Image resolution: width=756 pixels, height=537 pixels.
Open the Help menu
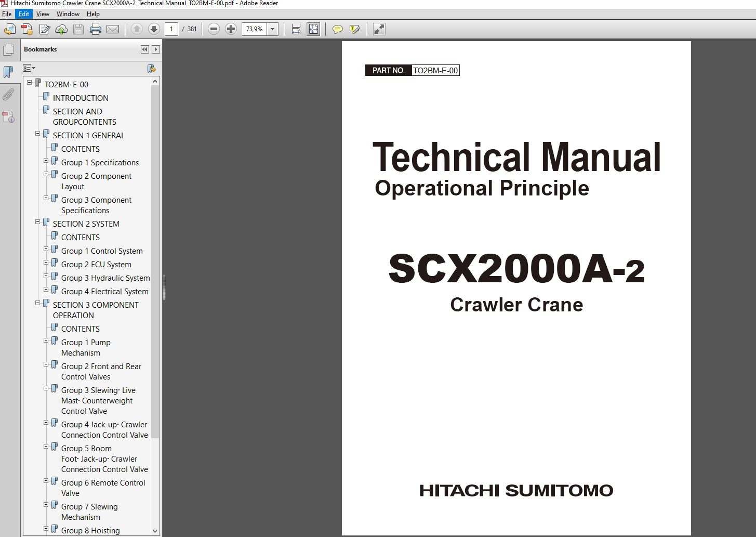point(93,14)
